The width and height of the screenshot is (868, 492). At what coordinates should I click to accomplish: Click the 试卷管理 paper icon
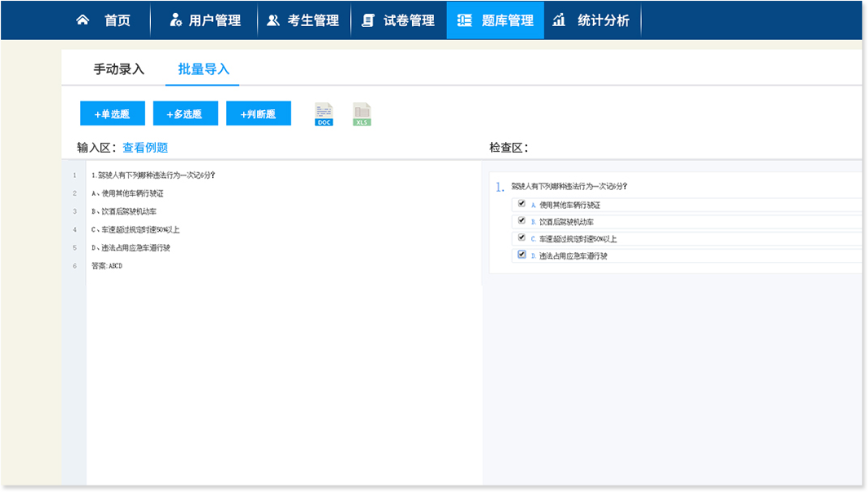(x=369, y=20)
